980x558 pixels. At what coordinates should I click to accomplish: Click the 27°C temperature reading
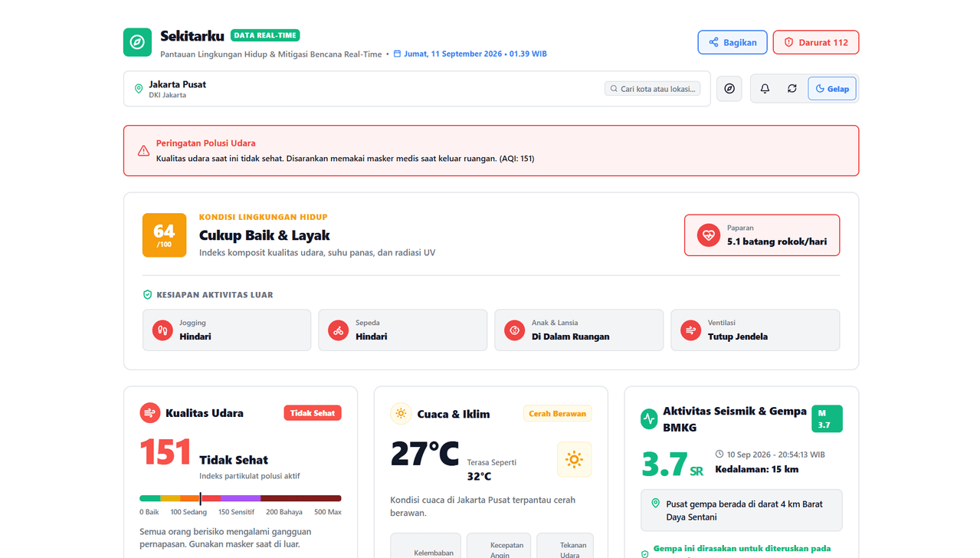[x=424, y=454]
